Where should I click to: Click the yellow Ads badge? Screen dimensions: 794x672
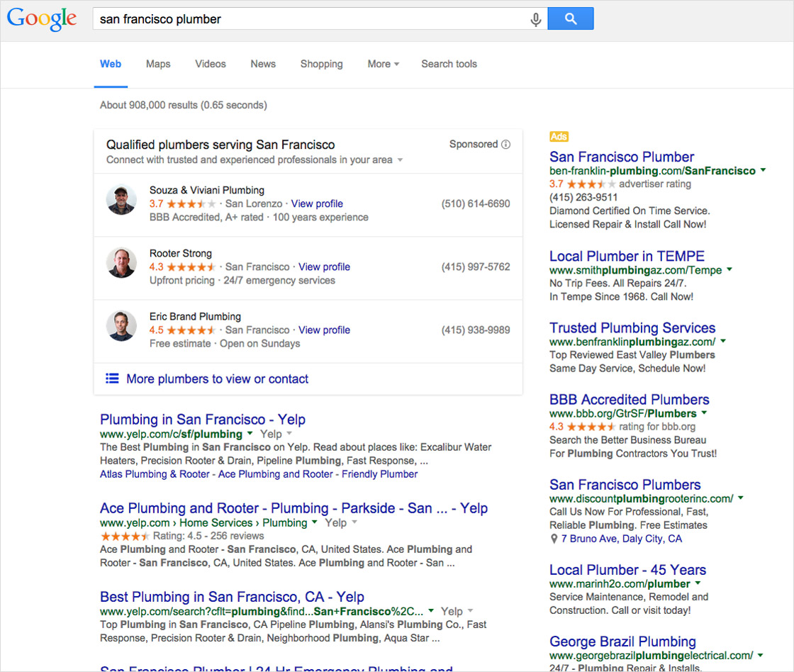tap(559, 136)
